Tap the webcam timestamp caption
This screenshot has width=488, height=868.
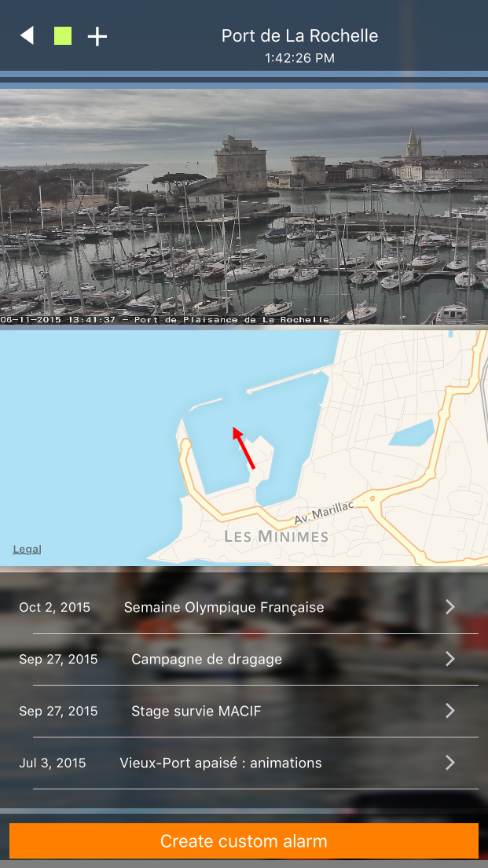pyautogui.click(x=165, y=319)
